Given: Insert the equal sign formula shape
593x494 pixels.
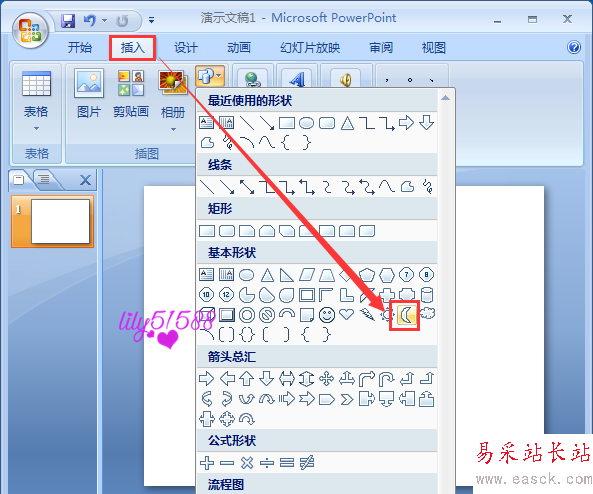Looking at the screenshot, I should tap(287, 463).
